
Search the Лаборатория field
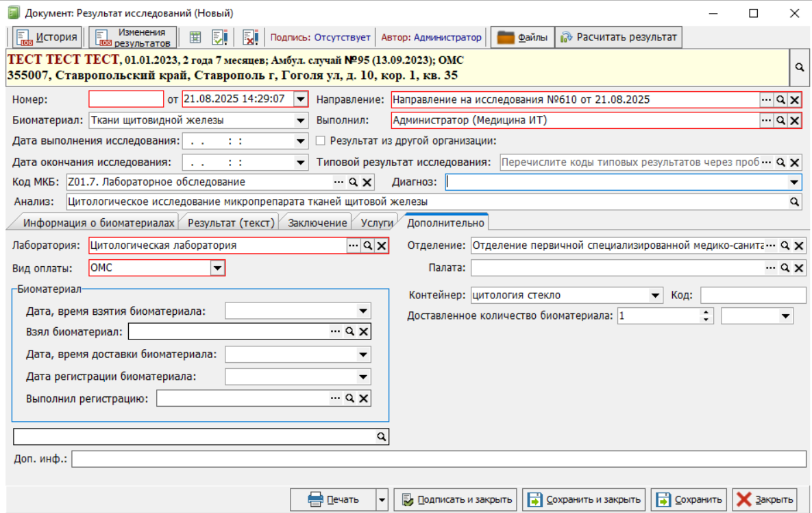tap(368, 246)
